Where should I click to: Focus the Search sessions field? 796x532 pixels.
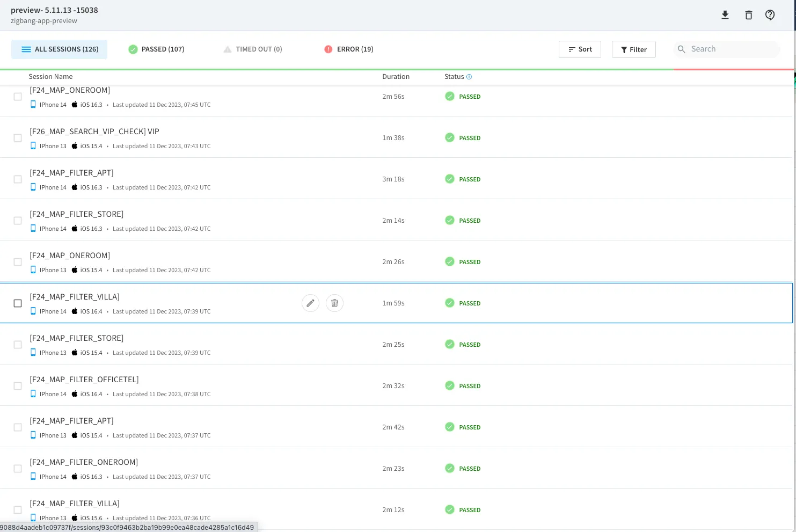pos(727,49)
